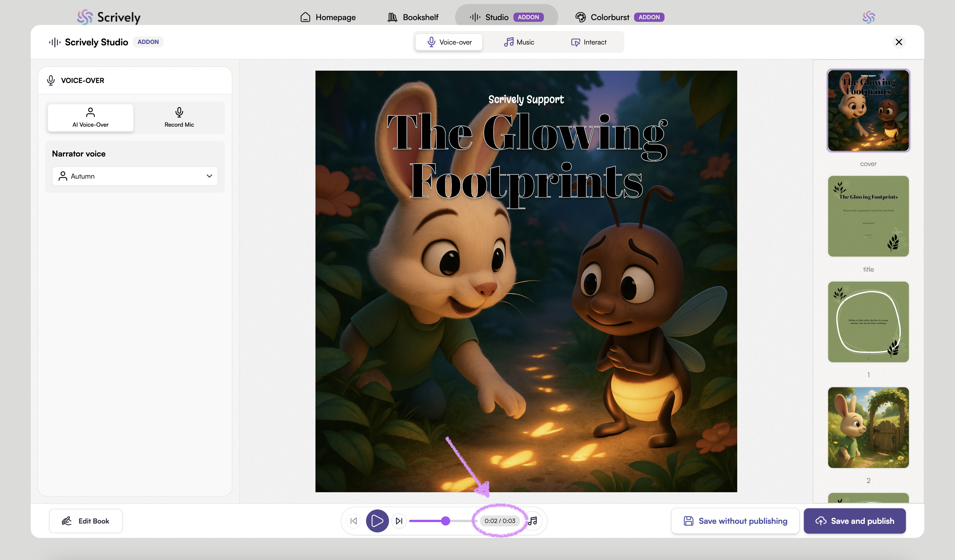Click the Scrively logo at top left
Screen dimensions: 955x560
click(109, 17)
